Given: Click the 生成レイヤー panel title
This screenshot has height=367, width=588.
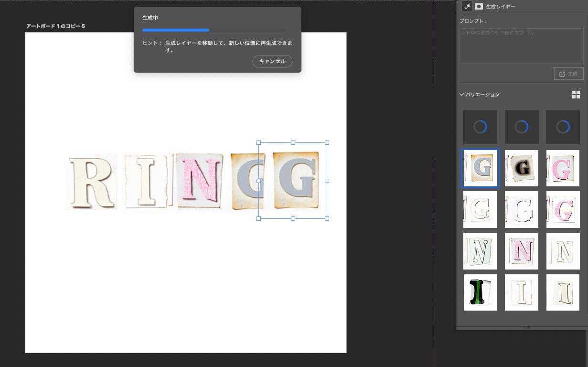Looking at the screenshot, I should click(x=501, y=7).
